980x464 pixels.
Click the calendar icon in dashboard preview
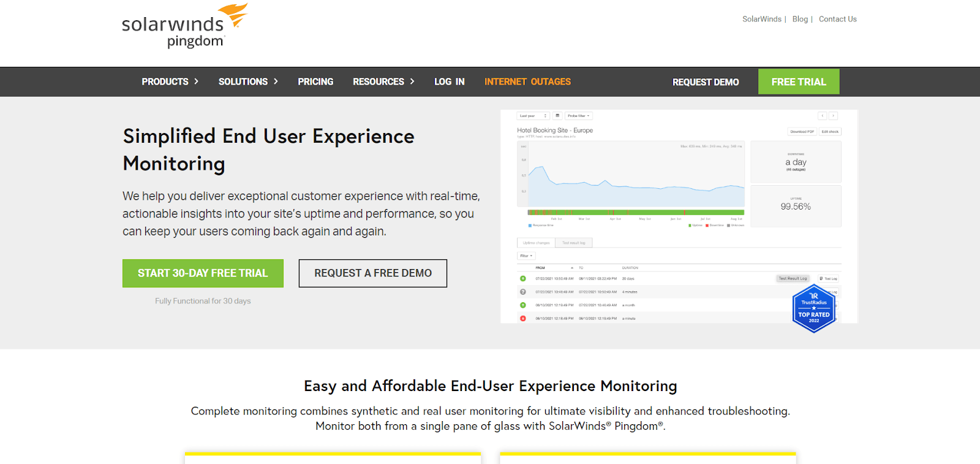(557, 116)
